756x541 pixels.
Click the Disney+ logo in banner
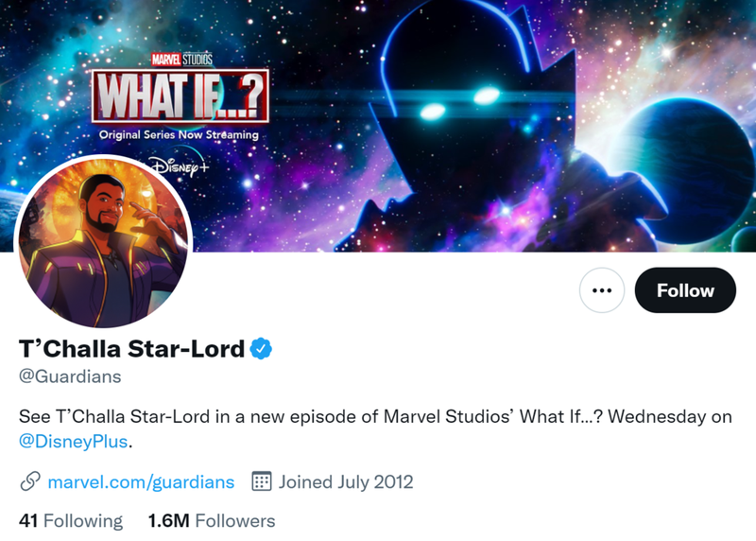point(180,167)
